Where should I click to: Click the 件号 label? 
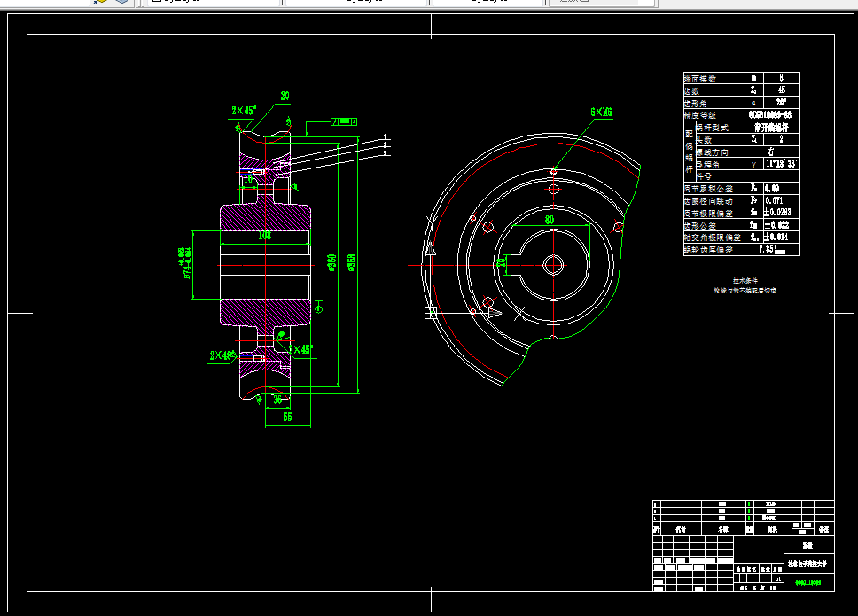[705, 176]
